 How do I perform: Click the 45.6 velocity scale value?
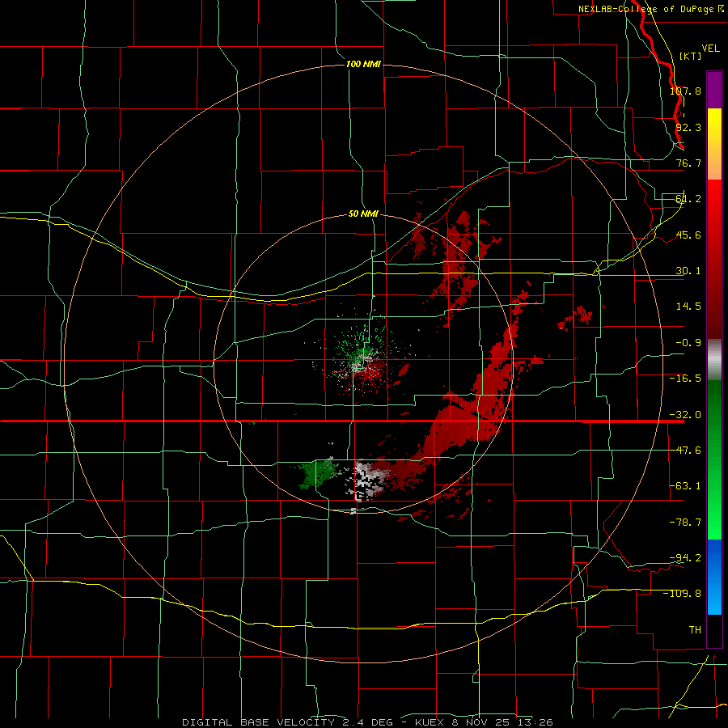point(688,235)
